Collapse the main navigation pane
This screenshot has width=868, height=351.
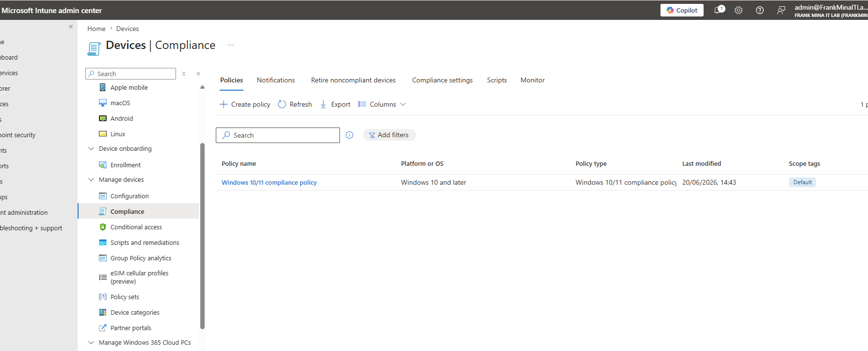tap(71, 27)
